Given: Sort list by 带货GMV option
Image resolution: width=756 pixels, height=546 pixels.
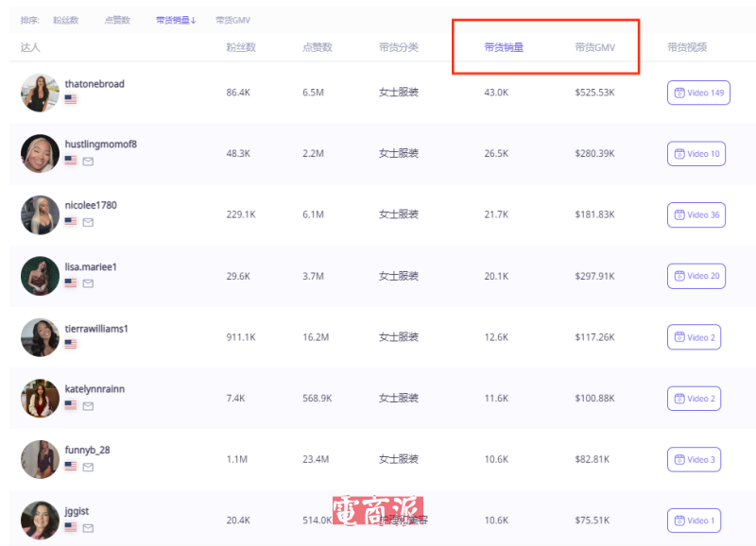Looking at the screenshot, I should pyautogui.click(x=232, y=20).
